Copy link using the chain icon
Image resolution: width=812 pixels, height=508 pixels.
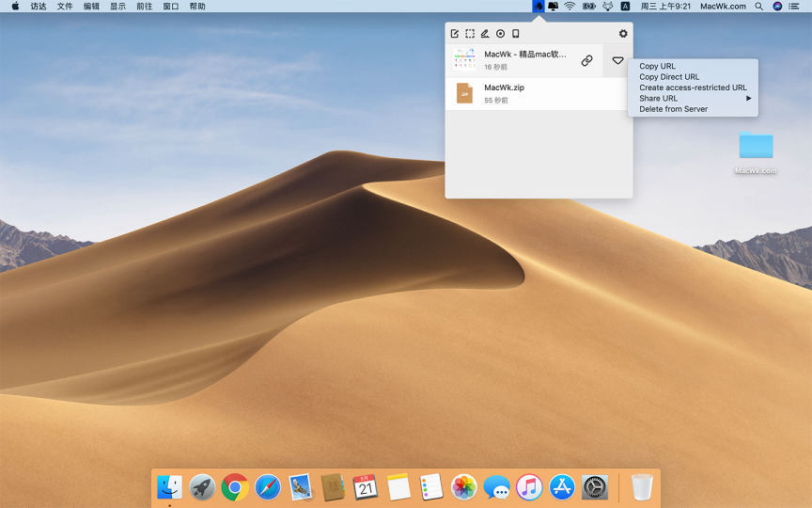(x=586, y=60)
